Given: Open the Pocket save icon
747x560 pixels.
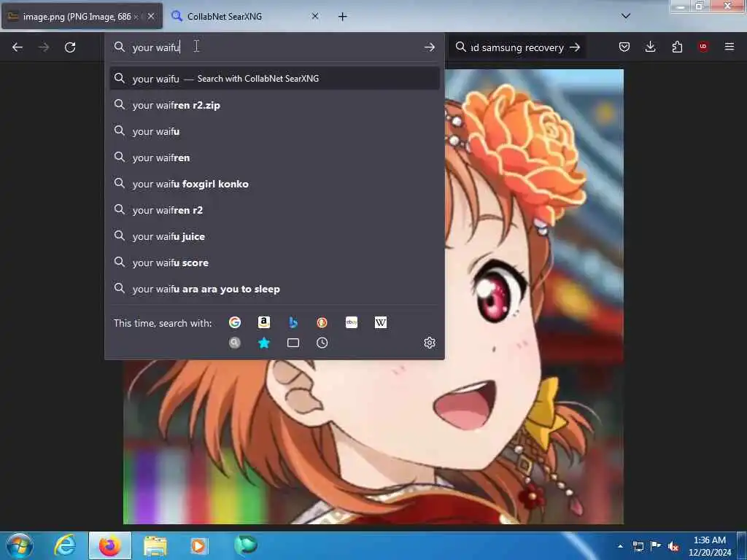Looking at the screenshot, I should click(624, 47).
